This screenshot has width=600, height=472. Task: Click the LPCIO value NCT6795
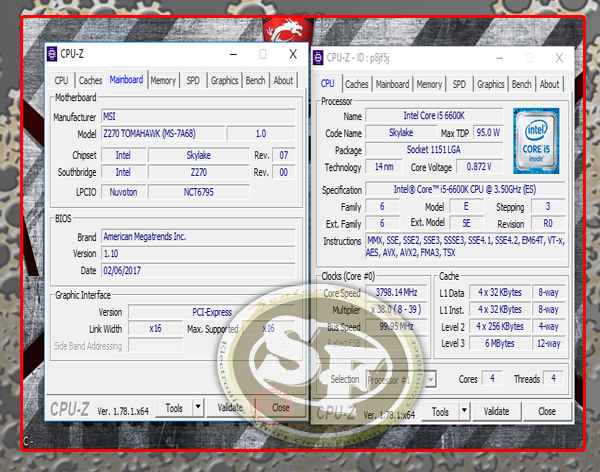pyautogui.click(x=199, y=192)
